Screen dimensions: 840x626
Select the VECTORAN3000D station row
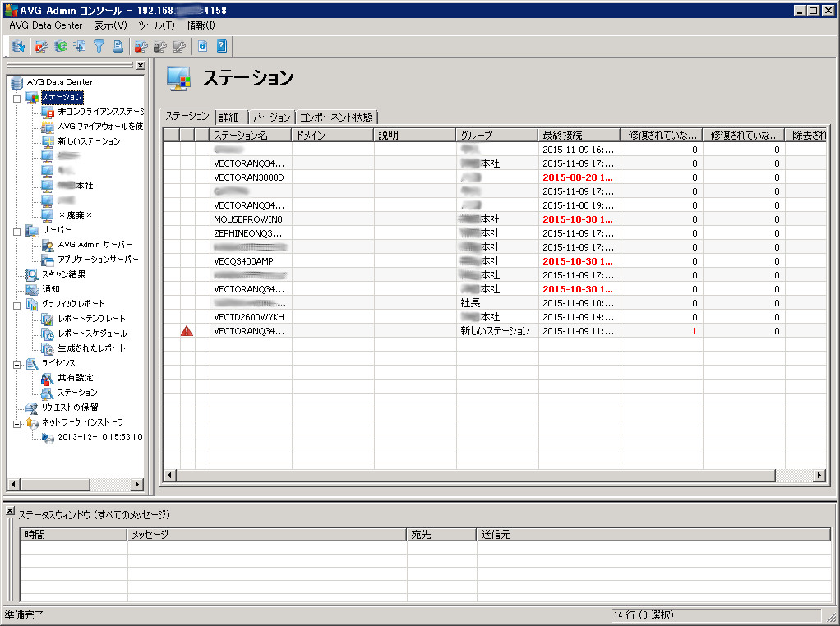(x=495, y=177)
